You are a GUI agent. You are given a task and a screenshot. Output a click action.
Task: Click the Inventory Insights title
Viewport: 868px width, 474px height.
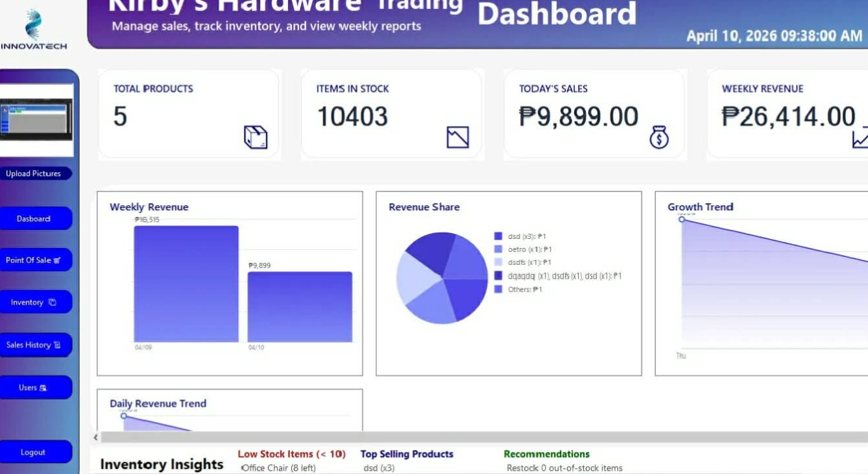coord(162,464)
